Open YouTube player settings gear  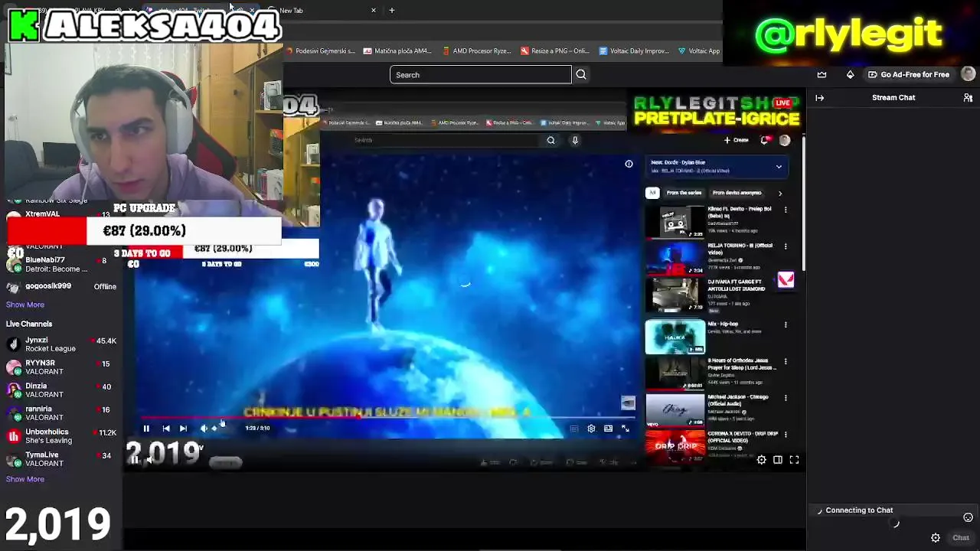click(x=591, y=429)
